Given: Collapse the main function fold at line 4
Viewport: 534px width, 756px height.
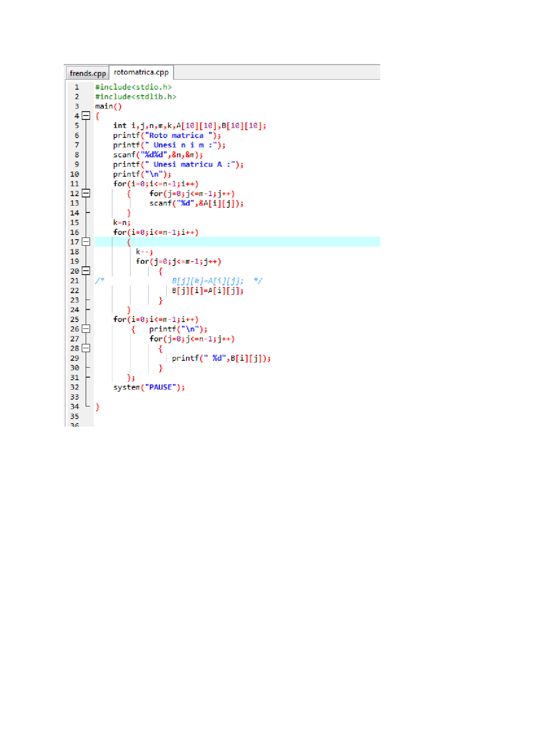Looking at the screenshot, I should point(86,116).
